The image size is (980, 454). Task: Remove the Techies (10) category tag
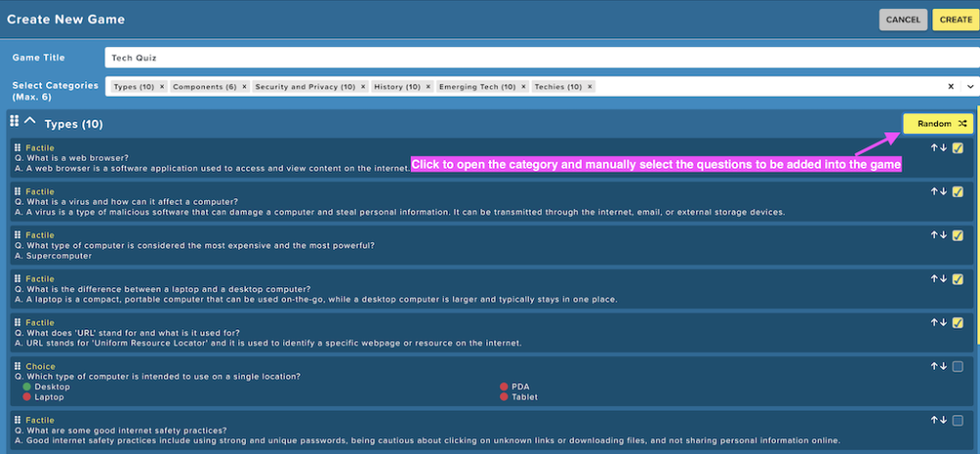point(589,87)
